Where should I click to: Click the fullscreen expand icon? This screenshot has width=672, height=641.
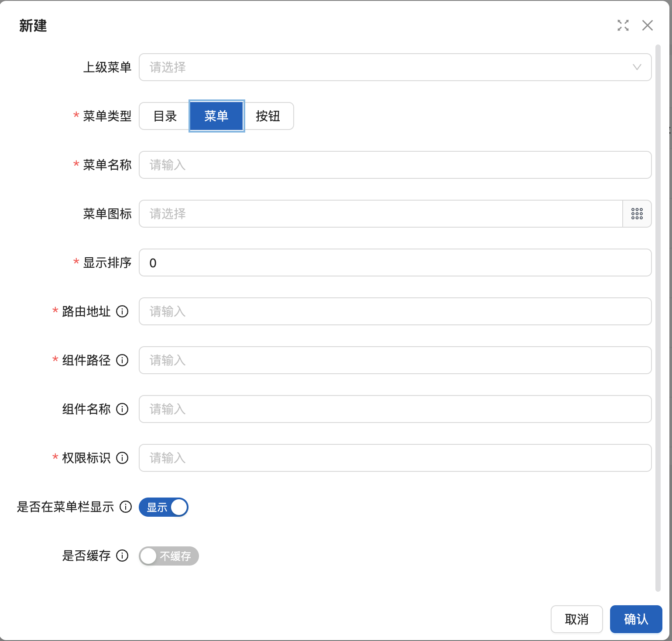click(x=623, y=26)
